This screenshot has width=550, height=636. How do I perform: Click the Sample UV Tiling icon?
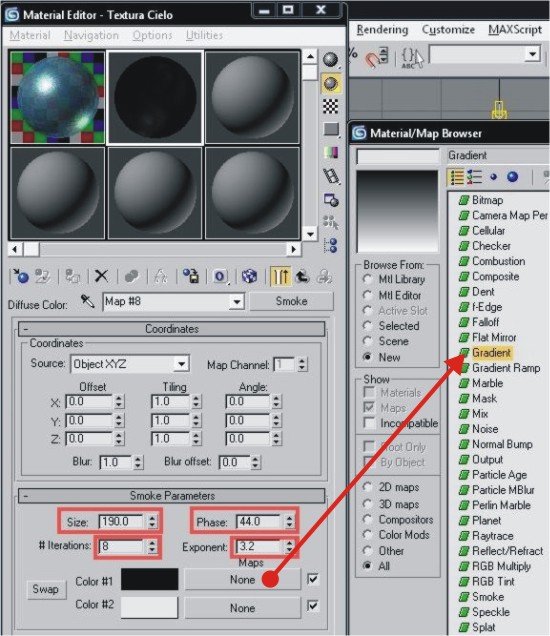pos(331,129)
